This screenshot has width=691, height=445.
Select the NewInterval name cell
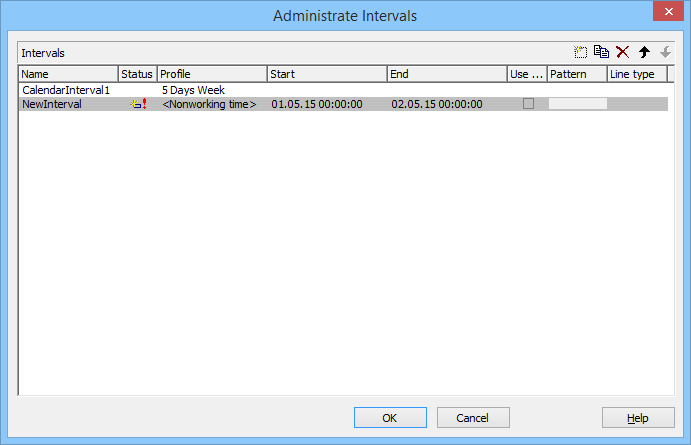coord(52,104)
